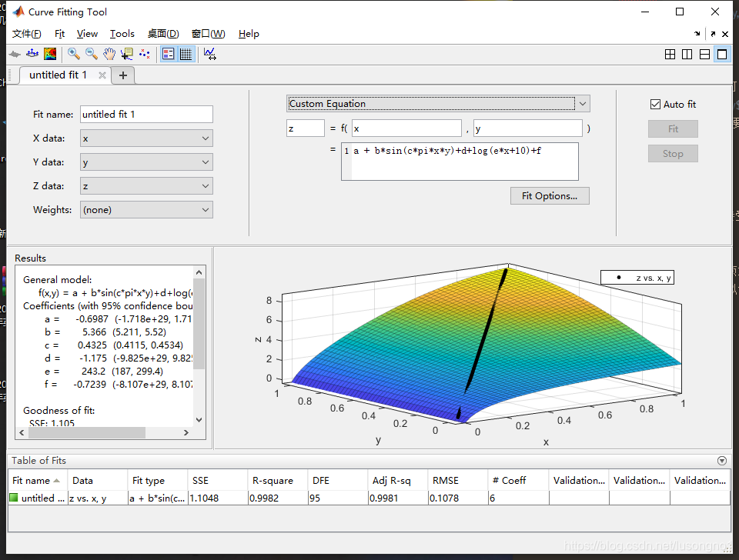Enable the Data Cursor tool

(x=127, y=54)
